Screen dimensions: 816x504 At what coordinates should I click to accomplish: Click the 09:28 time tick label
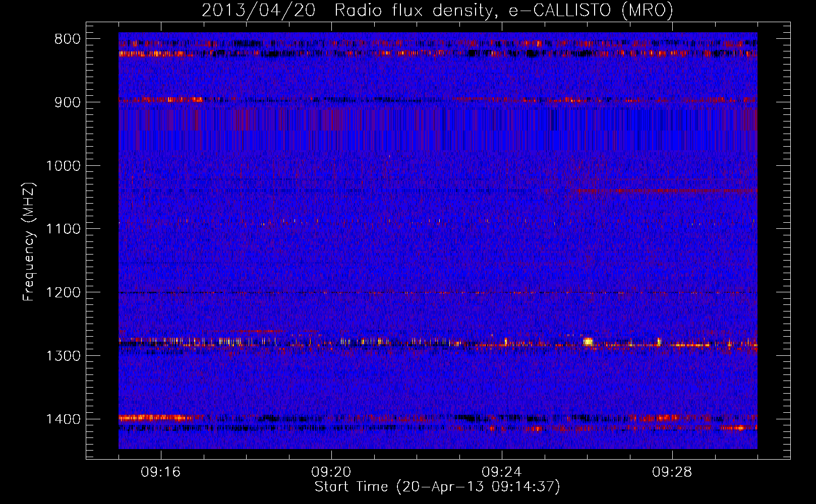pyautogui.click(x=672, y=472)
